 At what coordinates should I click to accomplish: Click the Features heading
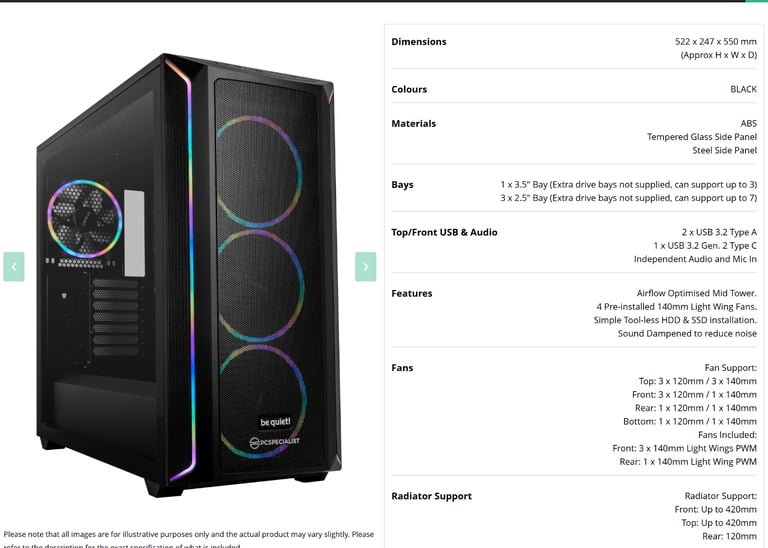coord(412,293)
